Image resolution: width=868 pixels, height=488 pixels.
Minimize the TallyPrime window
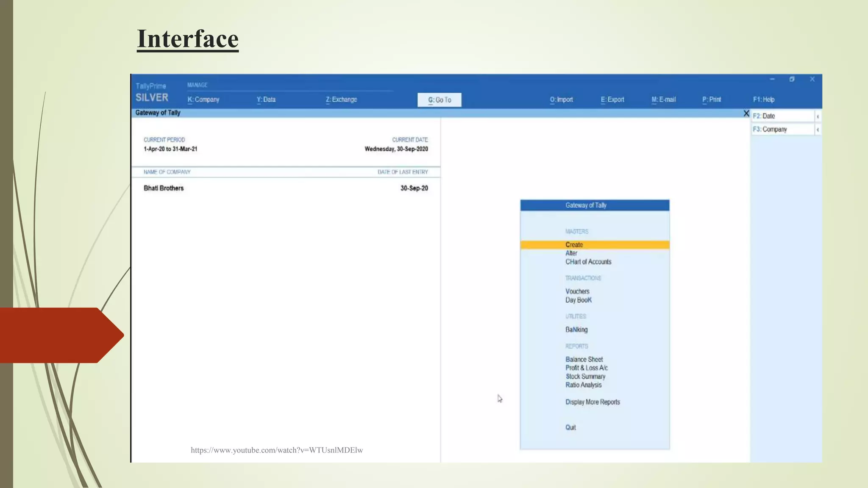(772, 79)
